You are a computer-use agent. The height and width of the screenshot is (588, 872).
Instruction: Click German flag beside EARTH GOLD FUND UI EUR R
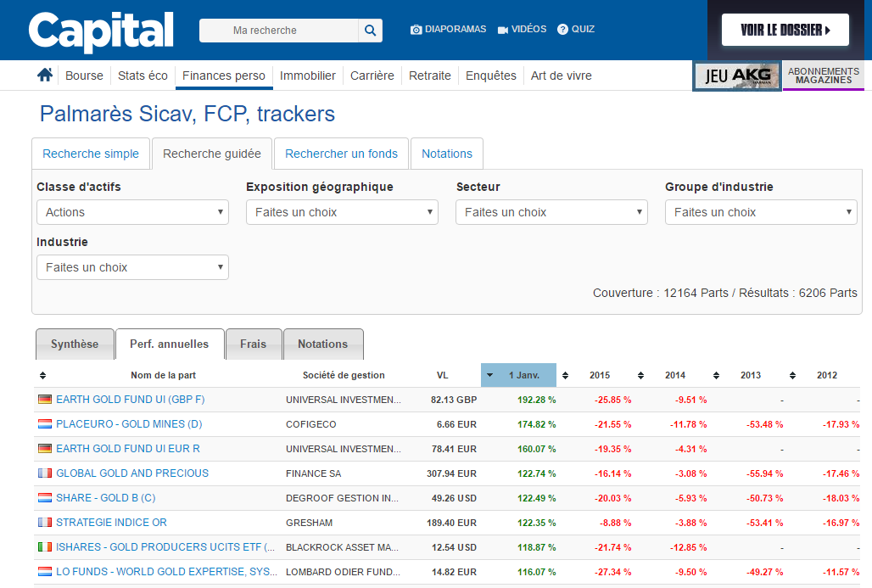click(45, 448)
